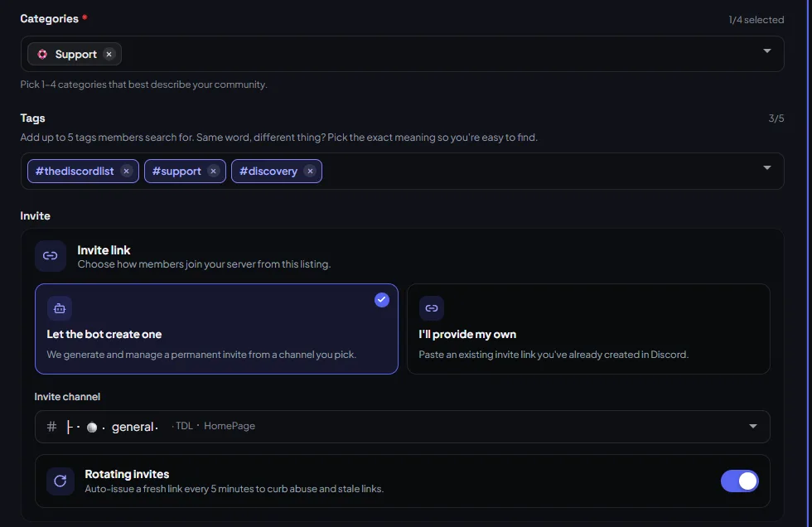Expand the Categories dropdown arrow
Image resolution: width=812 pixels, height=527 pixels.
(767, 51)
